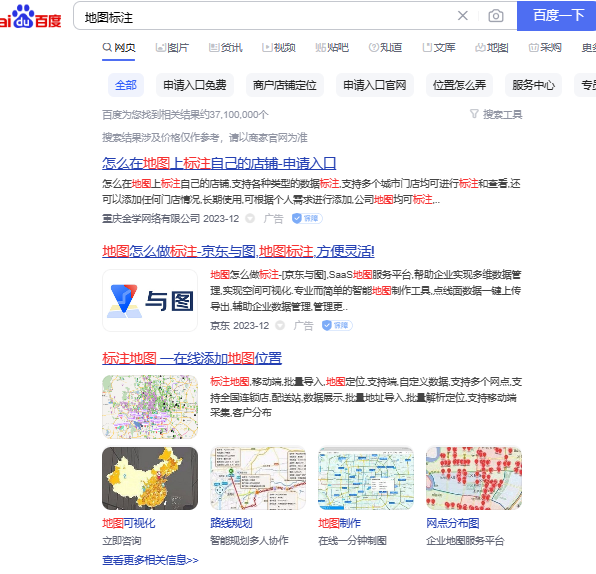Click 广告 label under 重庆金学 result
The height and width of the screenshot is (574, 596).
pos(273,219)
